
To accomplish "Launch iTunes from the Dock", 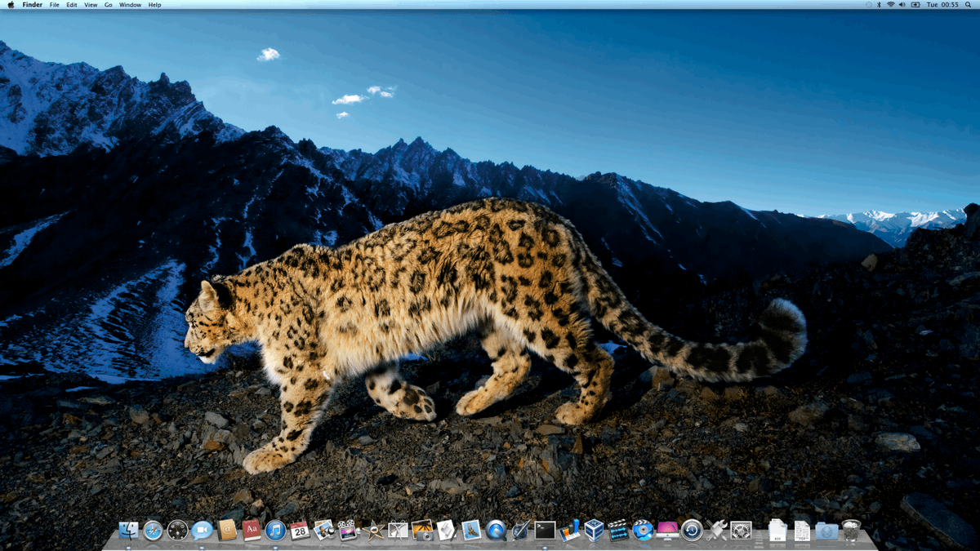I will click(275, 531).
